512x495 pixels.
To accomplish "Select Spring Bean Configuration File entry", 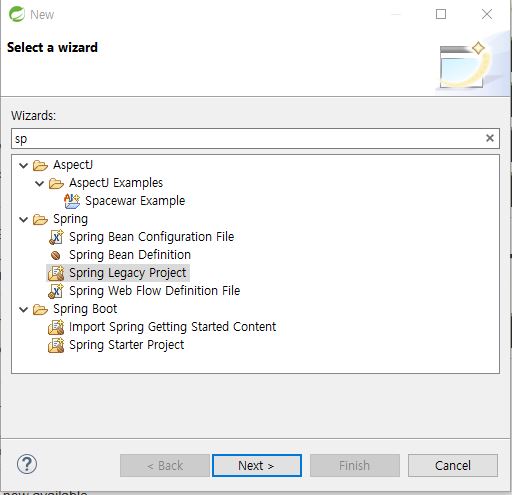I will pyautogui.click(x=152, y=237).
